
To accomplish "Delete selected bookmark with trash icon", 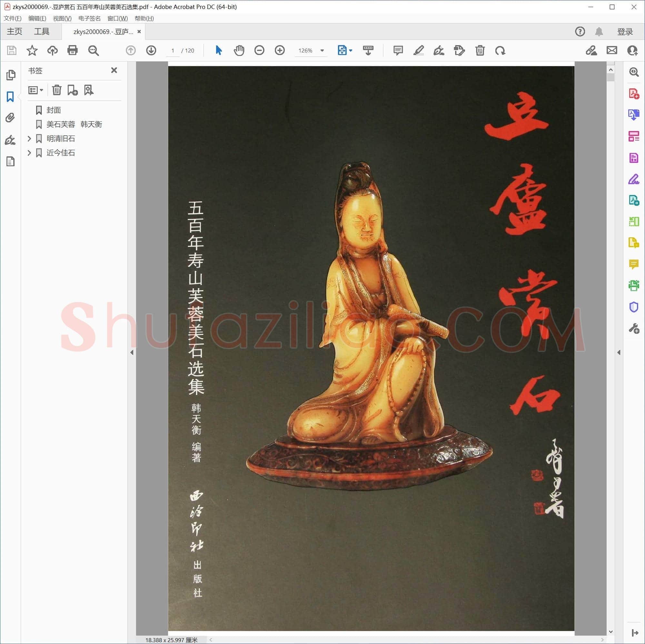I will point(57,90).
